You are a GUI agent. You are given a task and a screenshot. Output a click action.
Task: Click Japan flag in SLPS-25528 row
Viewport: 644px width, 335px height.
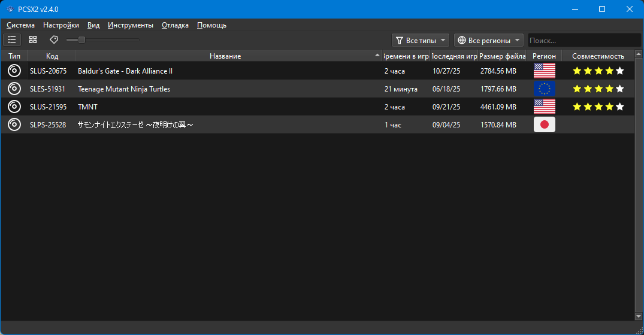click(x=544, y=124)
